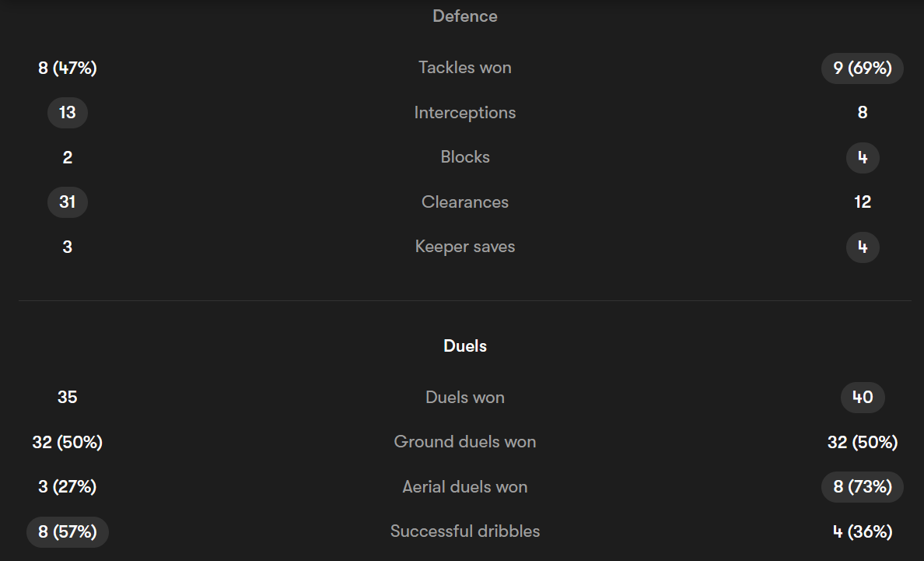Click the highlighted 40 duels won value
This screenshot has width=924, height=561.
tap(862, 398)
